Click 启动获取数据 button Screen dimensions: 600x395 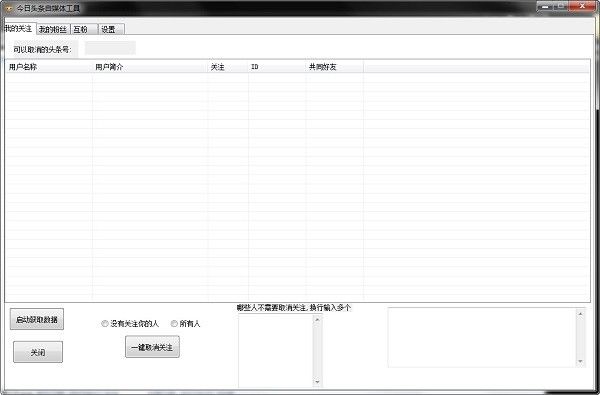(37, 319)
